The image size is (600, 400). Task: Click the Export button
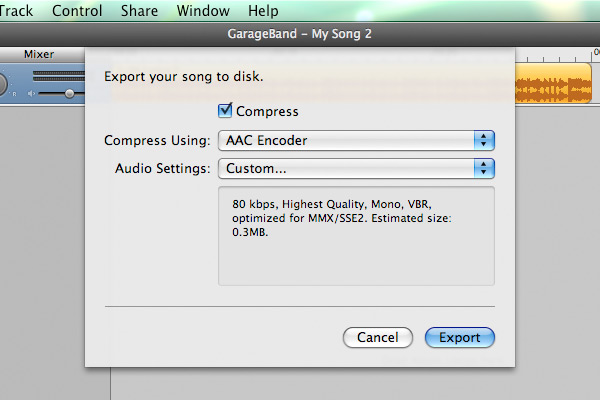coord(460,338)
